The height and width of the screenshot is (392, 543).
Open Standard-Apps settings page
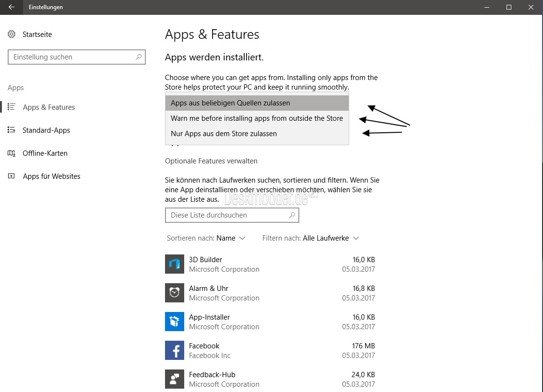click(x=46, y=130)
